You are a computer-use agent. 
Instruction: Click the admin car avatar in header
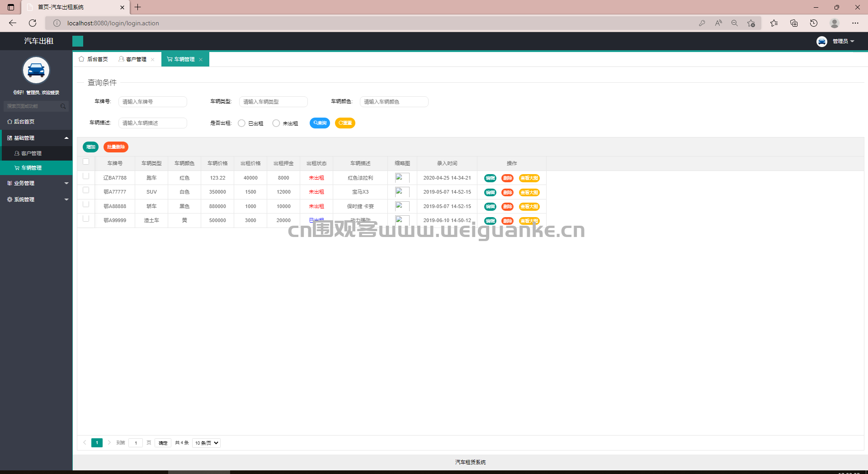pos(821,41)
